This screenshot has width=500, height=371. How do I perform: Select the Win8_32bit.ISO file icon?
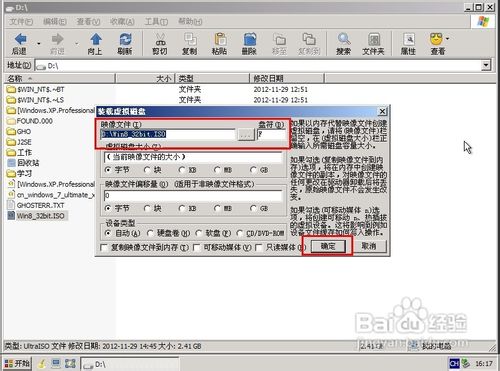[x=11, y=216]
